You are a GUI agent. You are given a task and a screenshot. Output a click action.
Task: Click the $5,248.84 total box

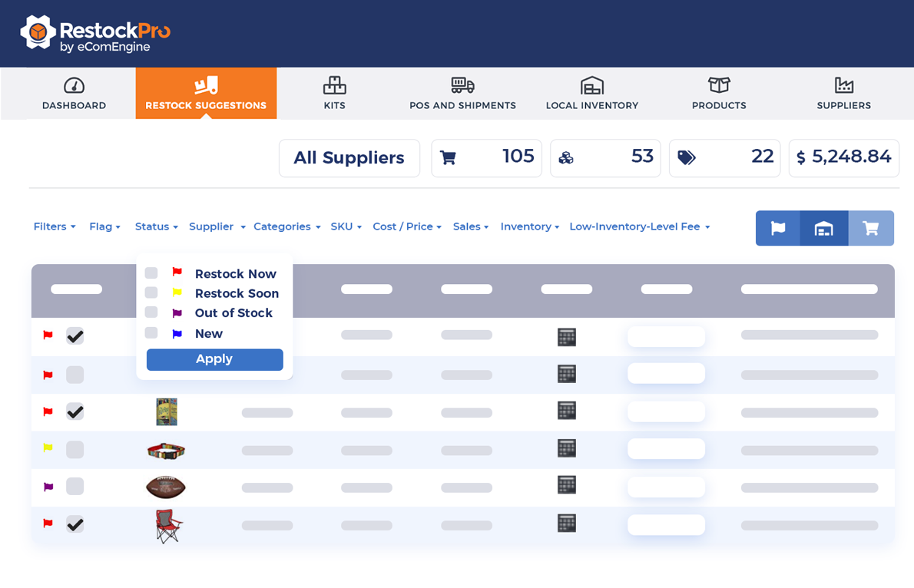click(x=843, y=157)
